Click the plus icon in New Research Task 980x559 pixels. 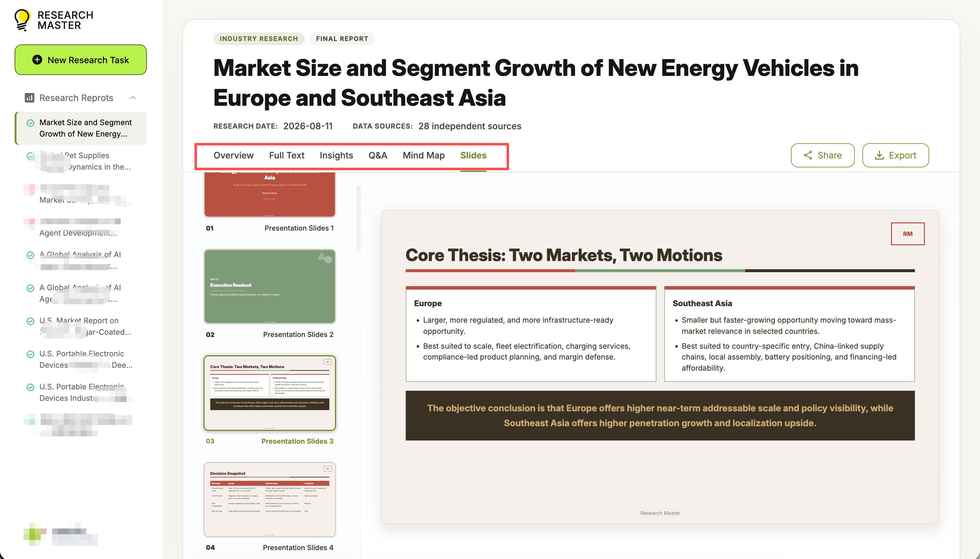(37, 60)
